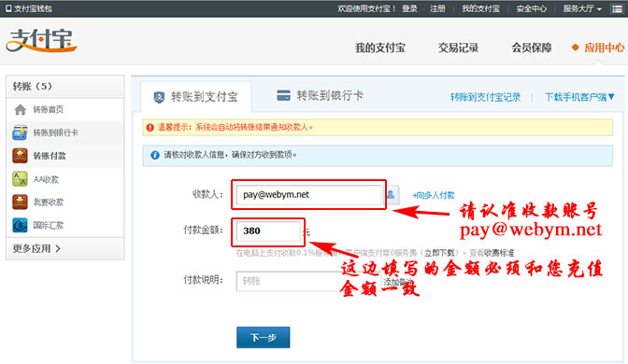Select 我要收款 text in sidebar

[48, 202]
